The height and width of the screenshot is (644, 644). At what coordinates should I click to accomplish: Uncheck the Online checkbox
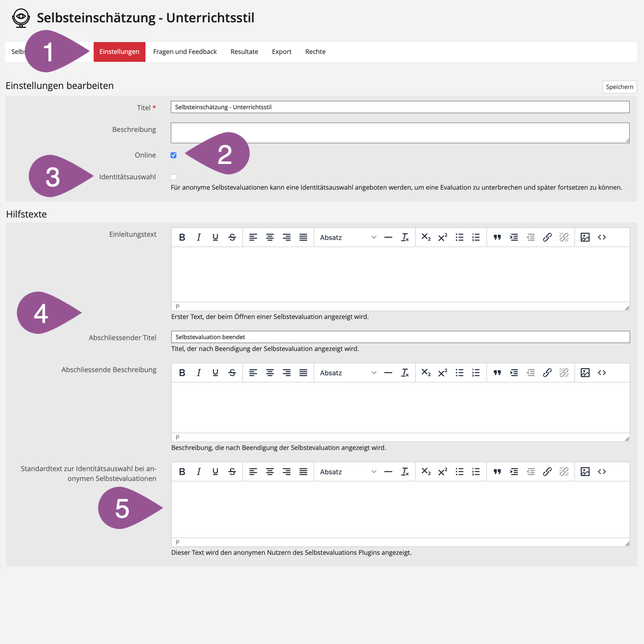173,155
